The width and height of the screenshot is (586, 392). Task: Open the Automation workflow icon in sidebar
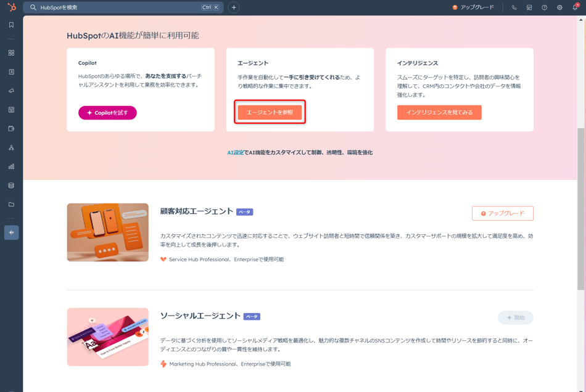[11, 148]
